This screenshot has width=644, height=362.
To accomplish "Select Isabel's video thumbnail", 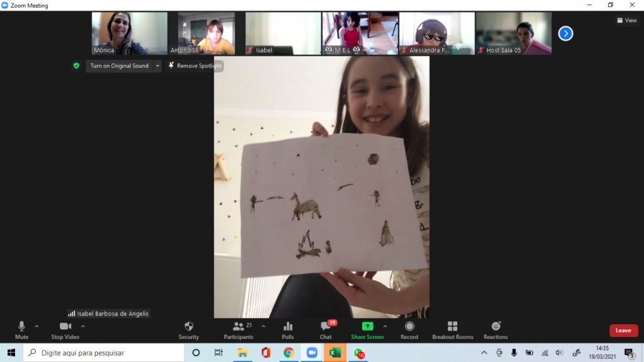I will [x=283, y=33].
